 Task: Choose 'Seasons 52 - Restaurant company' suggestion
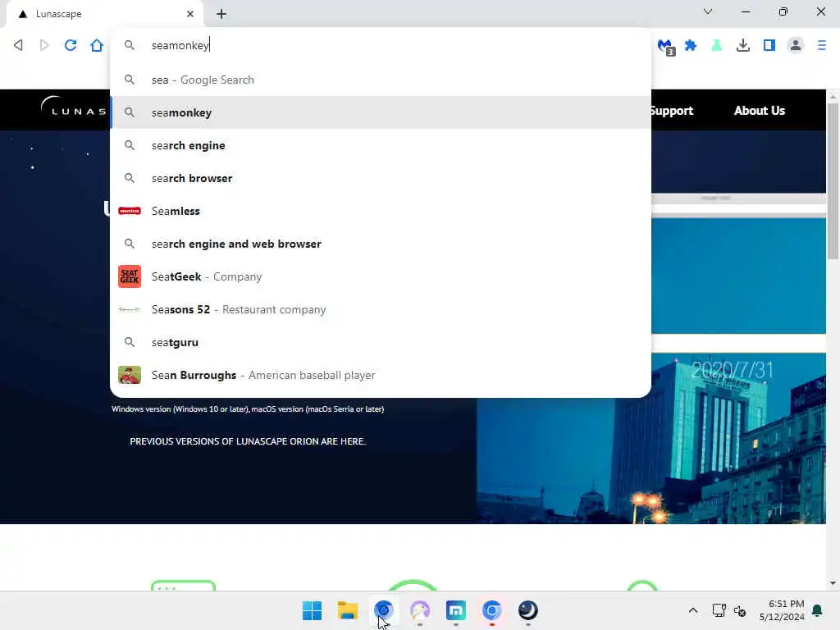[x=381, y=309]
